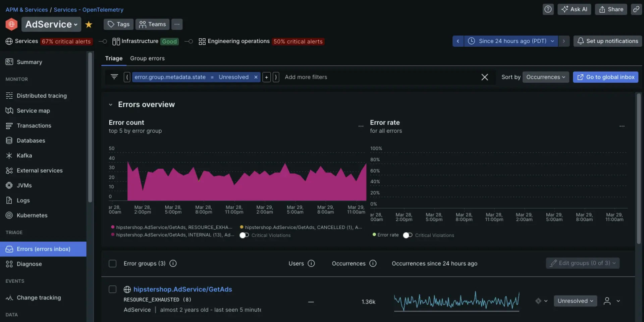Enable Critical Violations on Error rate chart
This screenshot has width=644, height=322.
(408, 235)
